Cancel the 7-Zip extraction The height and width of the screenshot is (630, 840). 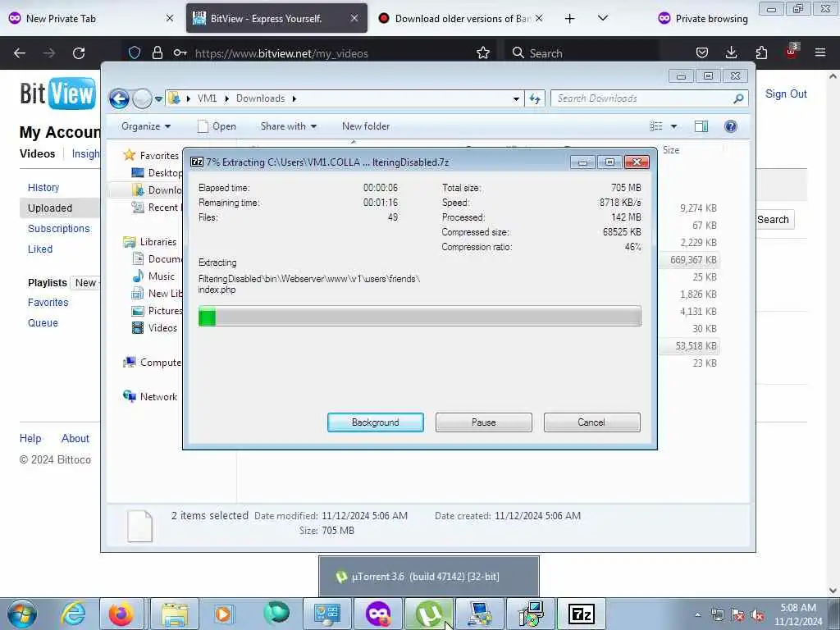[x=591, y=422]
